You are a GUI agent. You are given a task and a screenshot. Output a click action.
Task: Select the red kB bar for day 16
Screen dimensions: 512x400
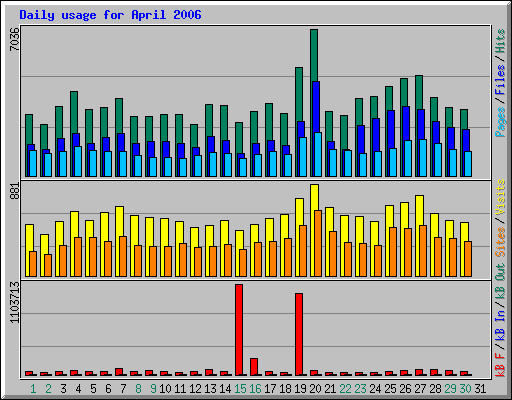click(254, 367)
